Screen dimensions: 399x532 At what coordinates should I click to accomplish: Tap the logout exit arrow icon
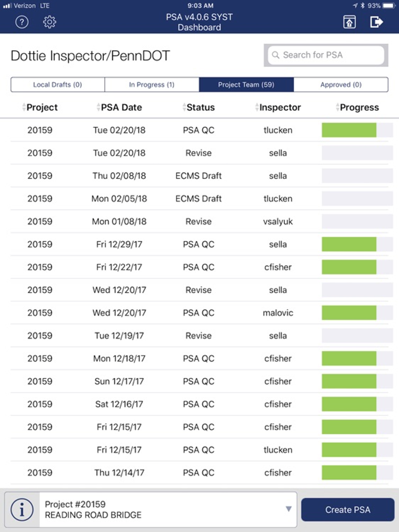[376, 23]
